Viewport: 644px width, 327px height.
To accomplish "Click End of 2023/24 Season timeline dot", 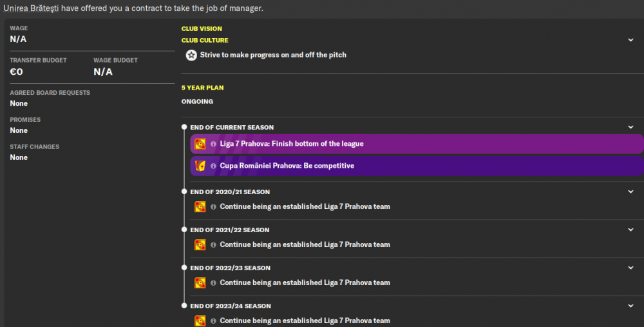I will coord(184,306).
